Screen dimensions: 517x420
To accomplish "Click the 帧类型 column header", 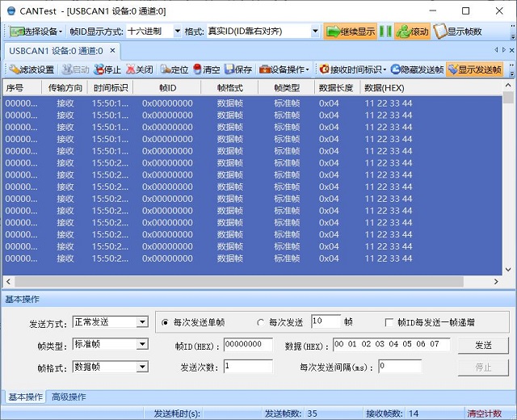I will pos(287,88).
